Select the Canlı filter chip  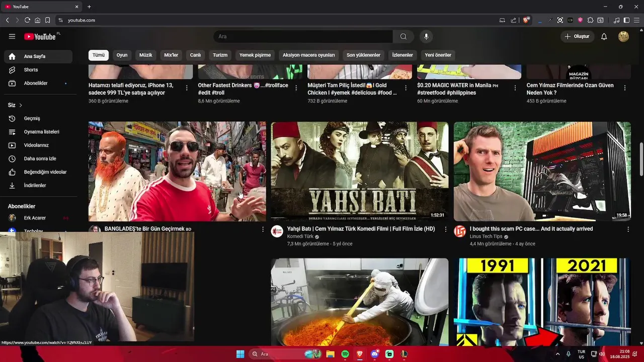point(195,55)
